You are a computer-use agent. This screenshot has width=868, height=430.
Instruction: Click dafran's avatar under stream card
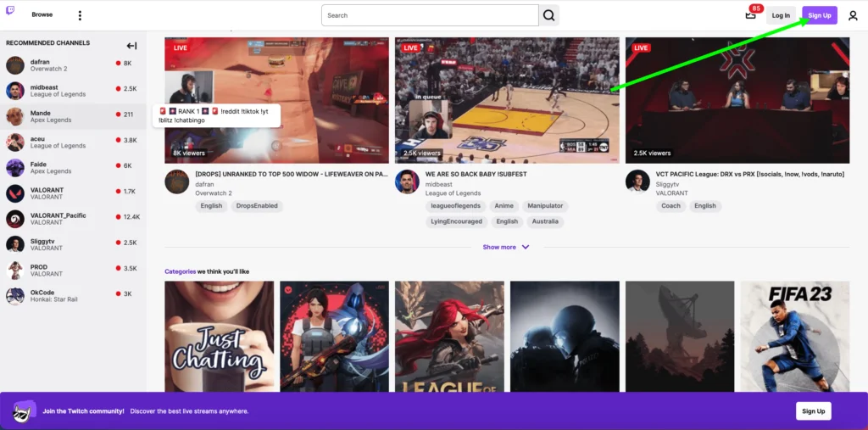[x=177, y=181]
